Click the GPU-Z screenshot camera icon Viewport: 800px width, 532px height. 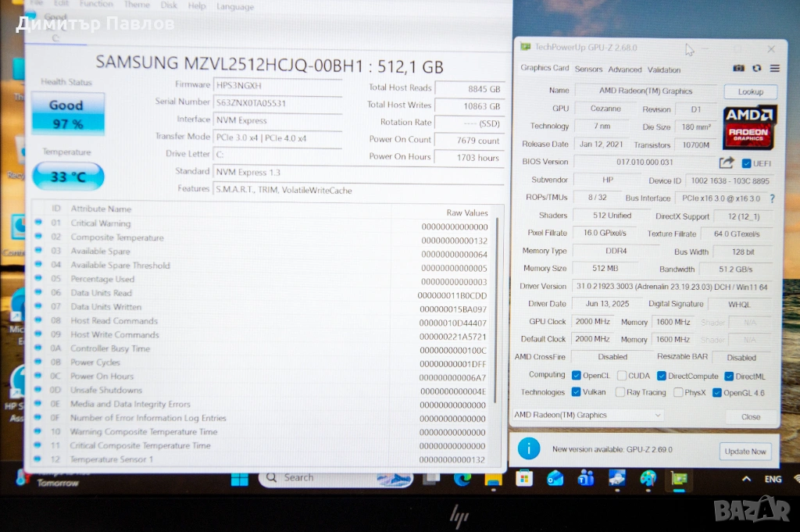pyautogui.click(x=738, y=69)
